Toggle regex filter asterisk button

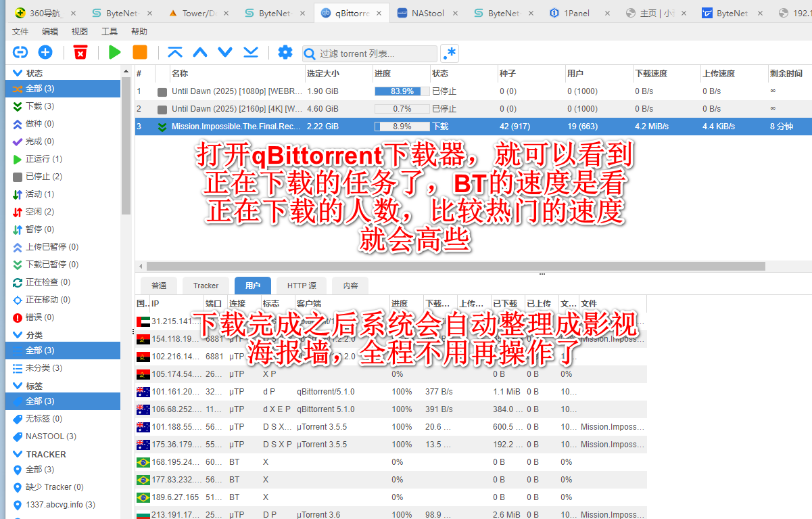[x=449, y=53]
